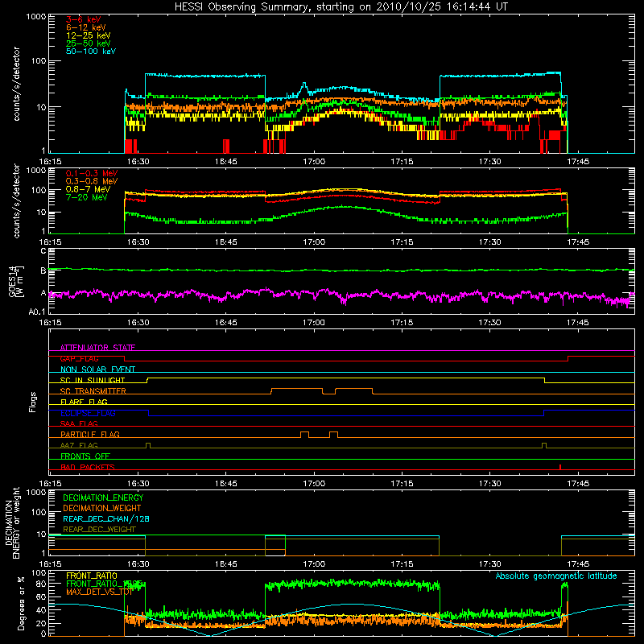Screen dimensions: 644x644
Task: Click the DECIMATION_ENERGY legend entry
Action: (103, 497)
